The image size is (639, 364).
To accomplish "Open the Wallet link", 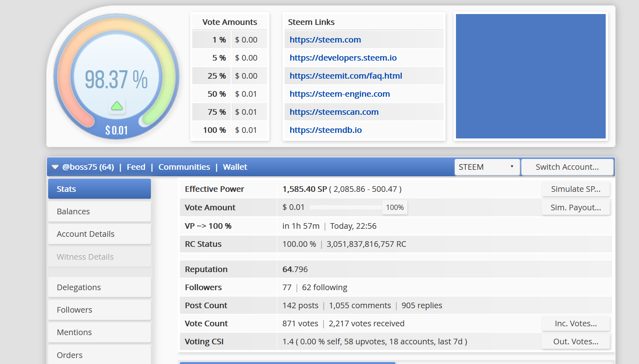I will (x=235, y=167).
